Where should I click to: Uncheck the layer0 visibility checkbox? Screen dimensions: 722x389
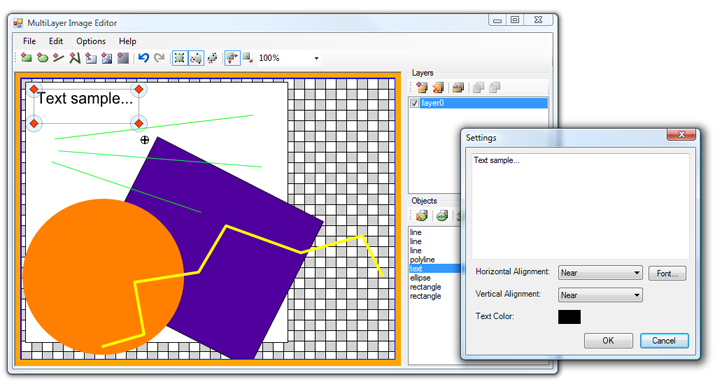point(414,103)
